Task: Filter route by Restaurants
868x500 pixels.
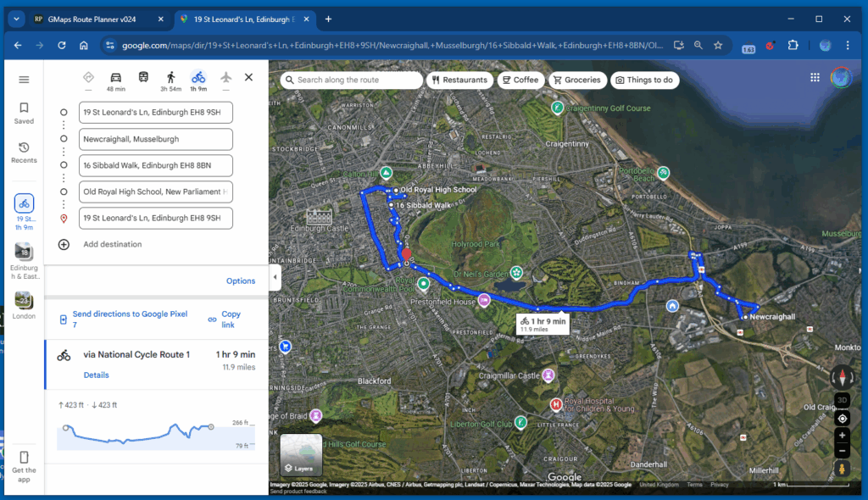Action: [459, 80]
